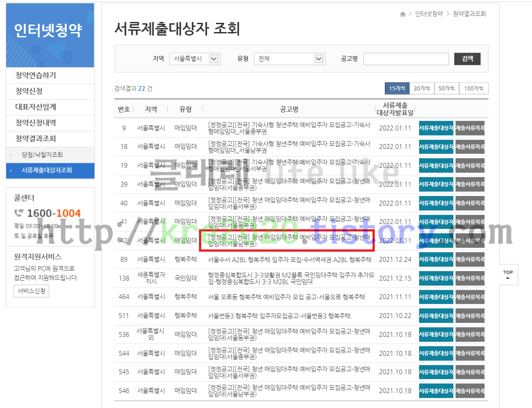Open 행정중심복합도시 3-3 M2BL 국민임대 announcement

[291, 278]
